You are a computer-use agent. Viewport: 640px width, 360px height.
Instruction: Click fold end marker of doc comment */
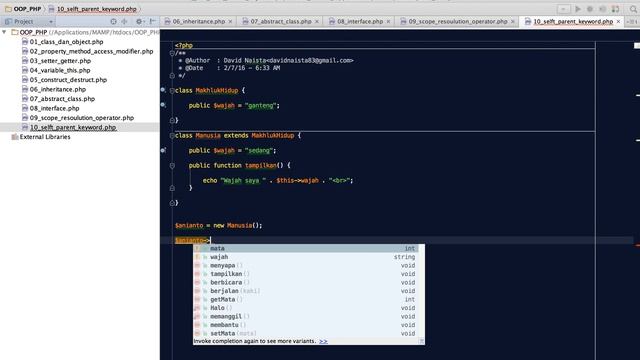pos(172,76)
